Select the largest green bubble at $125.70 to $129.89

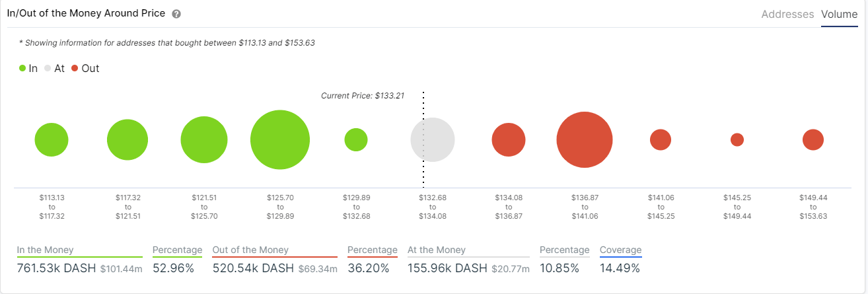coord(280,140)
